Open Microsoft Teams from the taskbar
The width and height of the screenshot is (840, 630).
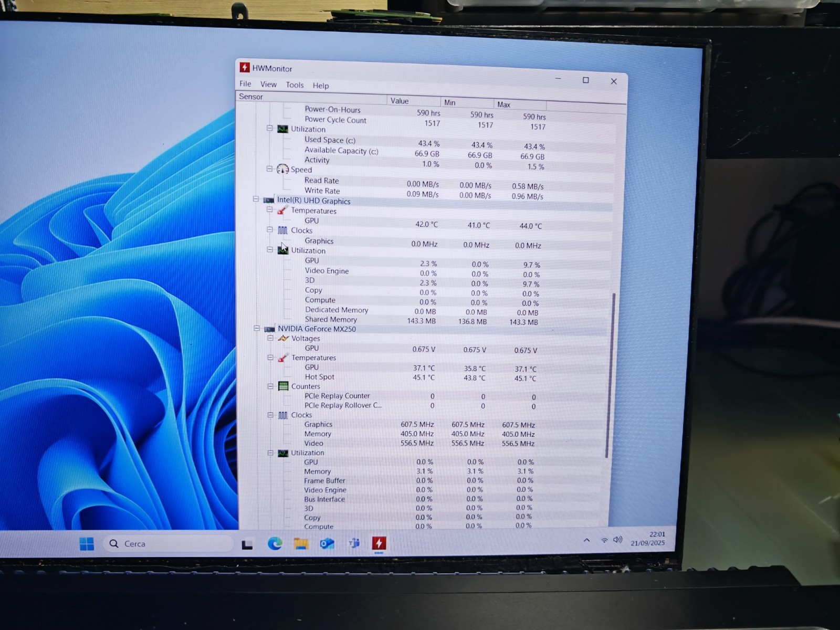coord(354,543)
